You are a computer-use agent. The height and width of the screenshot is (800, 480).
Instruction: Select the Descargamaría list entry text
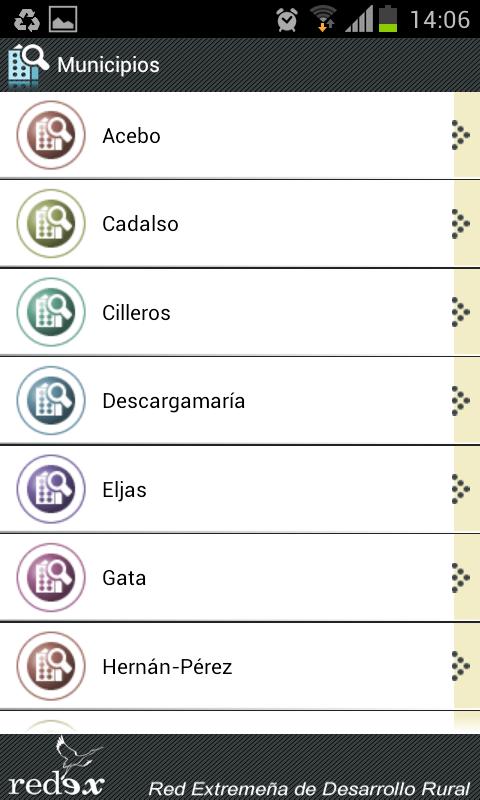click(173, 401)
